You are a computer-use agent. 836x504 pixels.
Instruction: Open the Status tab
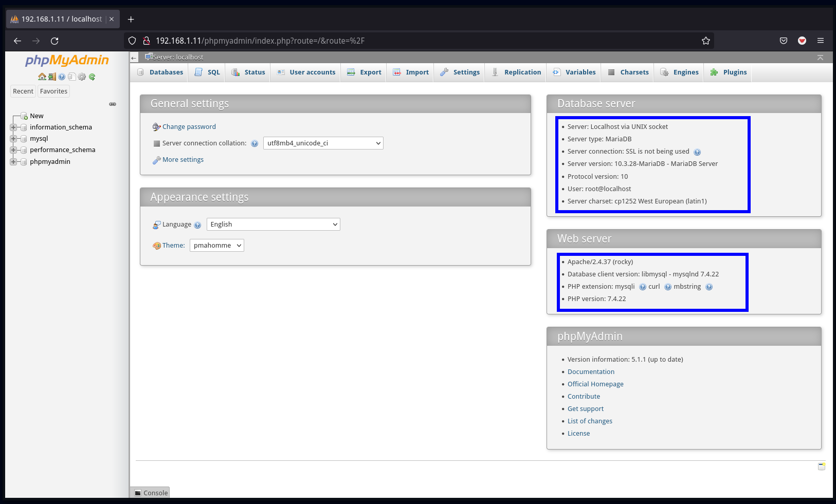(248, 72)
